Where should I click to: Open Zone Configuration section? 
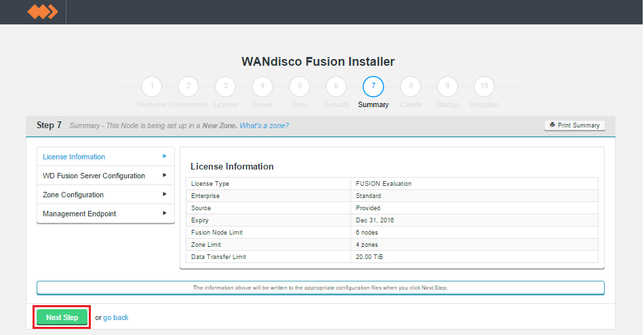(106, 195)
